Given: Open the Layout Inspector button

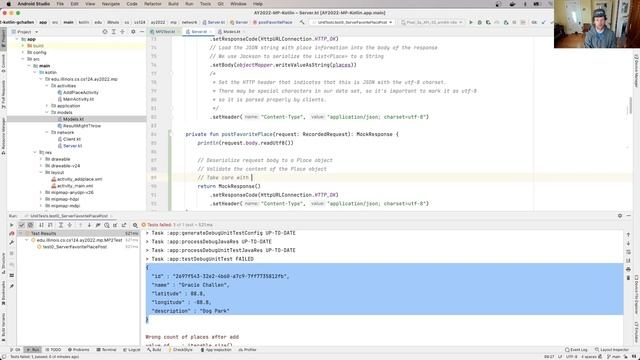Looking at the screenshot, I should click(x=612, y=350).
